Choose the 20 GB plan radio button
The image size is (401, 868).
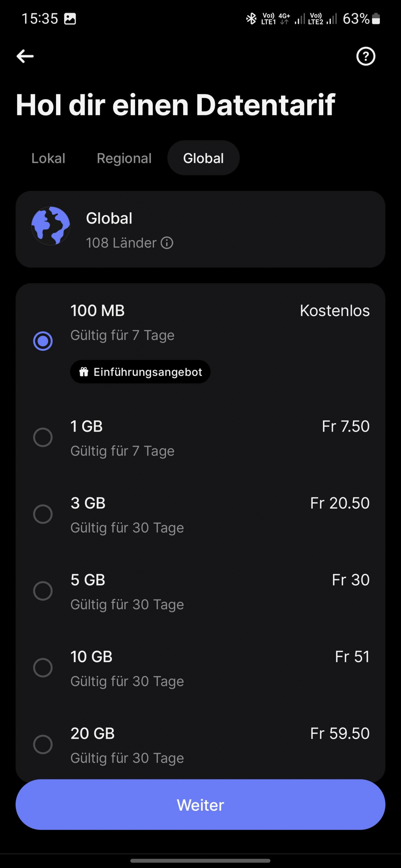tap(43, 745)
